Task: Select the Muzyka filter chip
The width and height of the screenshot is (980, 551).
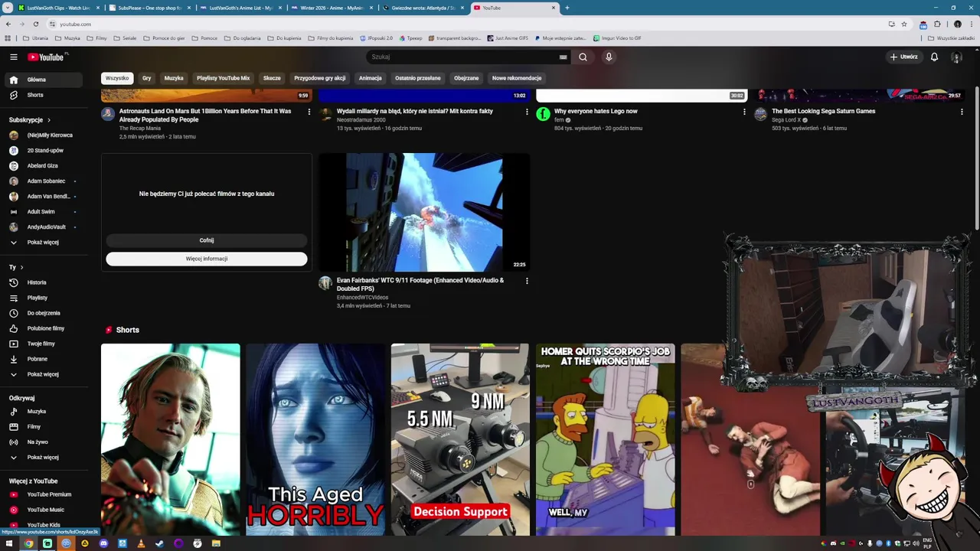Action: (x=174, y=78)
